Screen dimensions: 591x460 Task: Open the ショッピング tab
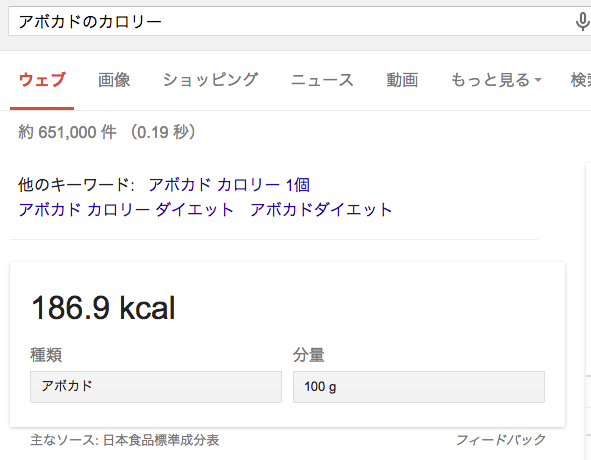pos(210,80)
